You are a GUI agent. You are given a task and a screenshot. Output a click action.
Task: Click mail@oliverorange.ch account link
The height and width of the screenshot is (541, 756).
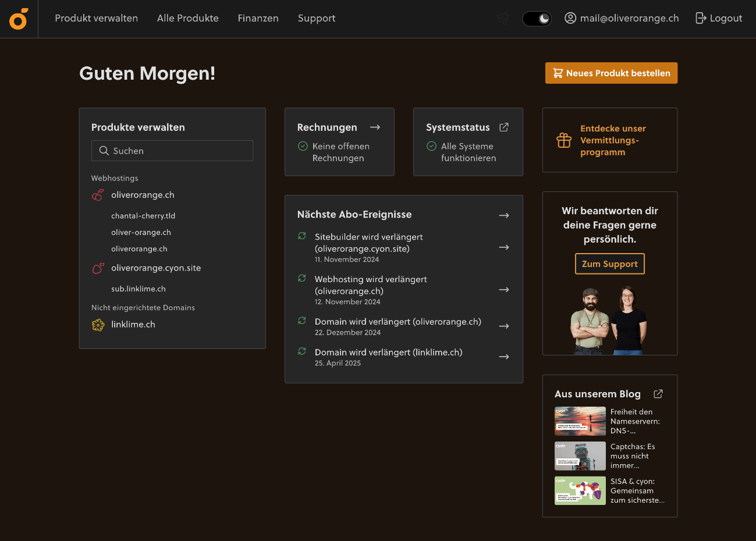pos(630,18)
